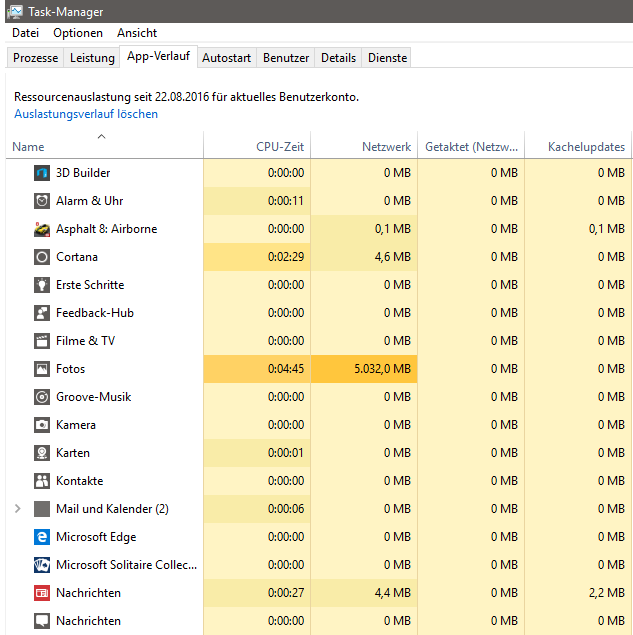
Task: Expand the Mail und Kalender group
Action: (17, 509)
